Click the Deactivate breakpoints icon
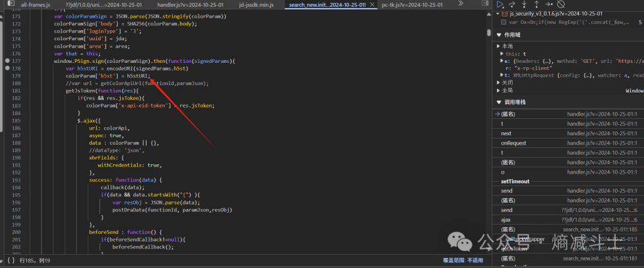Viewport: 644px width, 268px height. pyautogui.click(x=561, y=4)
